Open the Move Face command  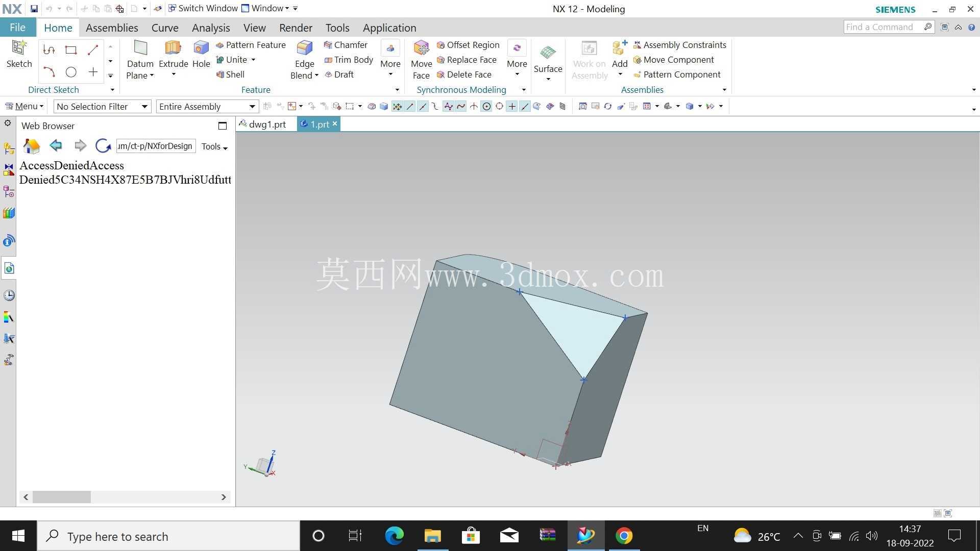pos(422,60)
